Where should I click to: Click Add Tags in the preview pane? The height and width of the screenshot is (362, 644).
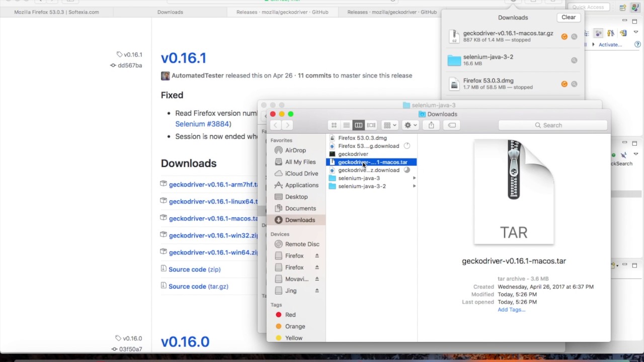511,310
